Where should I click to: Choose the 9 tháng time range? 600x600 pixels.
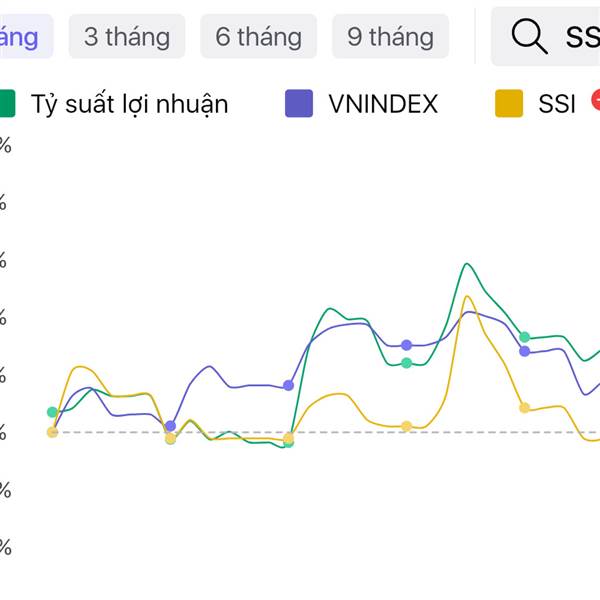click(x=390, y=36)
